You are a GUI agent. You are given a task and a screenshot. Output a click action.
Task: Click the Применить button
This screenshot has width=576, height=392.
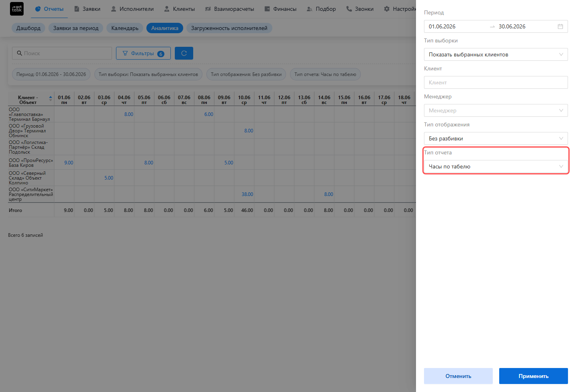pyautogui.click(x=534, y=376)
